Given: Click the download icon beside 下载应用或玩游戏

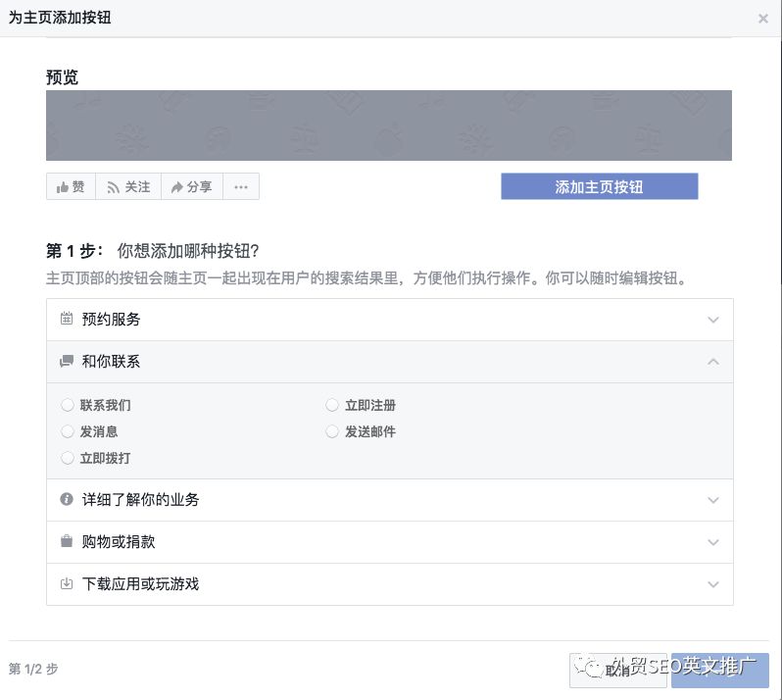Looking at the screenshot, I should (x=67, y=584).
